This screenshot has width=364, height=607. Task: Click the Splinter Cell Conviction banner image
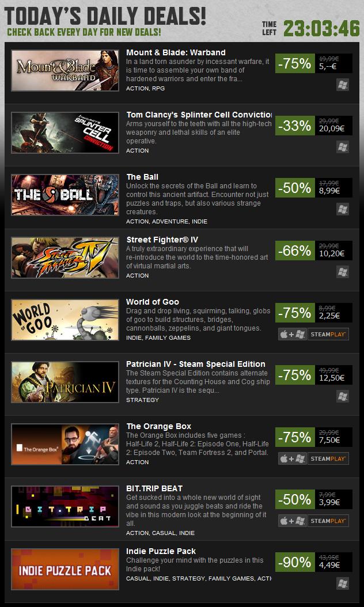click(65, 132)
